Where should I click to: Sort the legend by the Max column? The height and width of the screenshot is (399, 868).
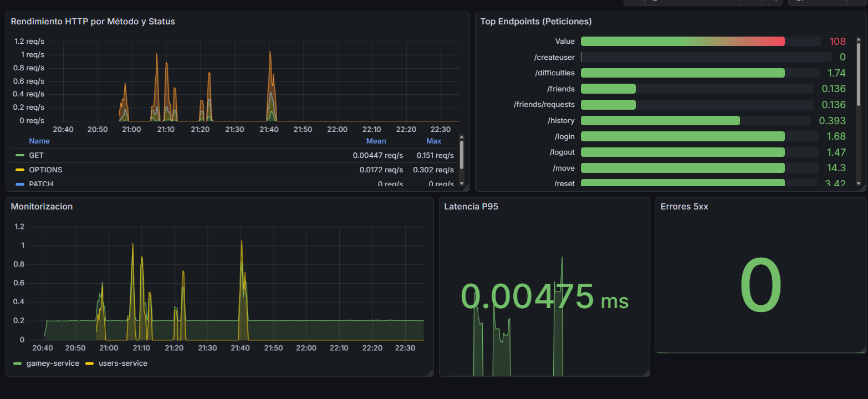pos(434,141)
